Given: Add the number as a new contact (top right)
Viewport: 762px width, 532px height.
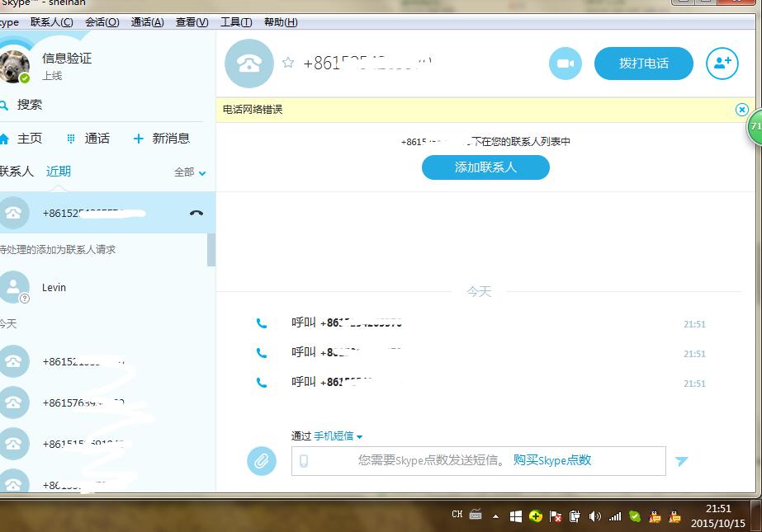Looking at the screenshot, I should tap(722, 64).
